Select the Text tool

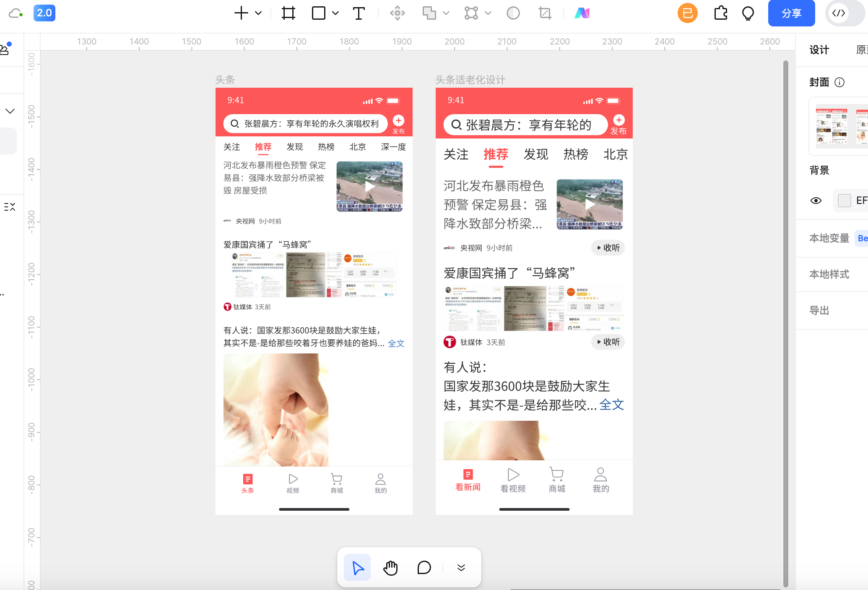click(359, 13)
